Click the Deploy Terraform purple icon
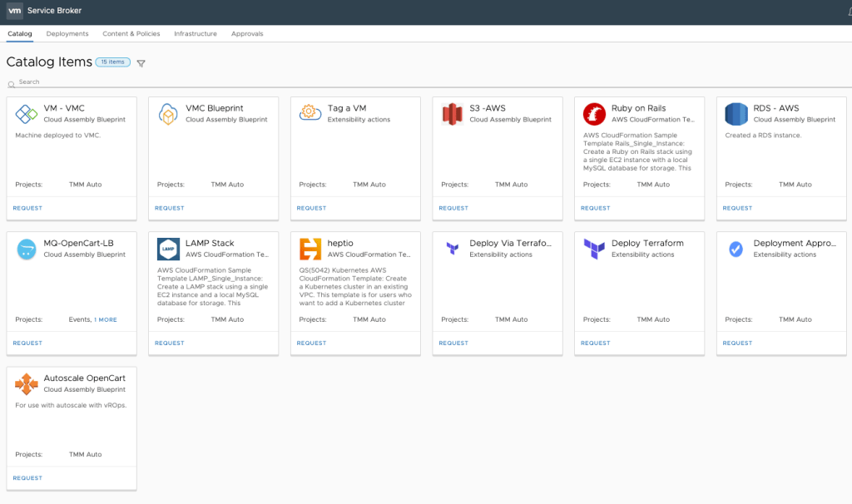The height and width of the screenshot is (504, 852). click(x=594, y=249)
